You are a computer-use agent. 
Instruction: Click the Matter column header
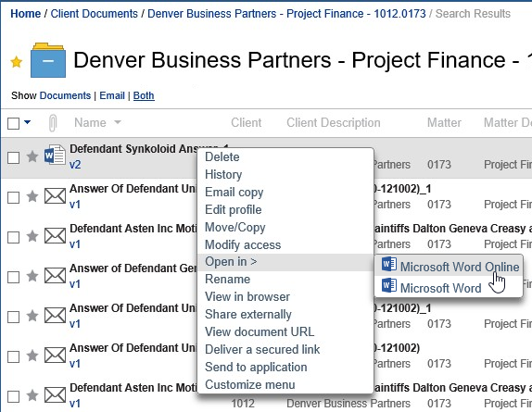click(x=444, y=122)
